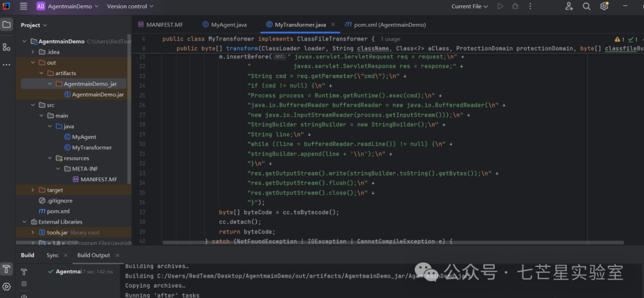Expand tools.jar library root
This screenshot has width=644, height=298.
click(33, 232)
